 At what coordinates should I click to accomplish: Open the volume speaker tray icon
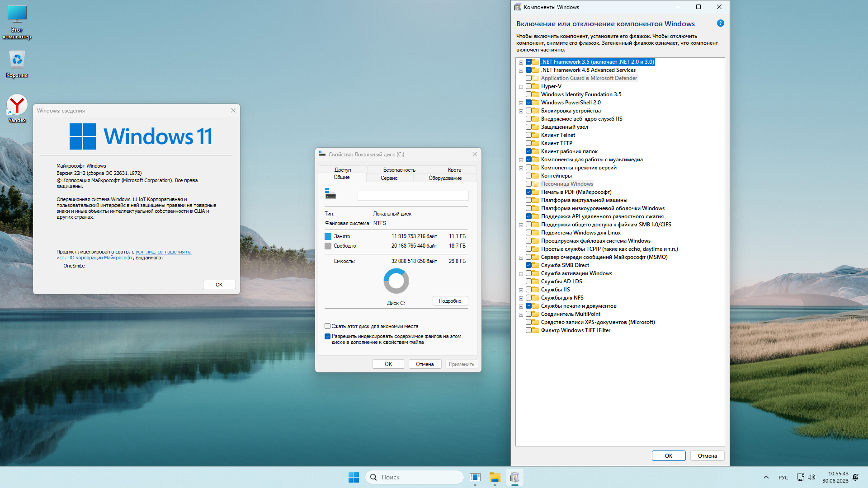point(811,477)
